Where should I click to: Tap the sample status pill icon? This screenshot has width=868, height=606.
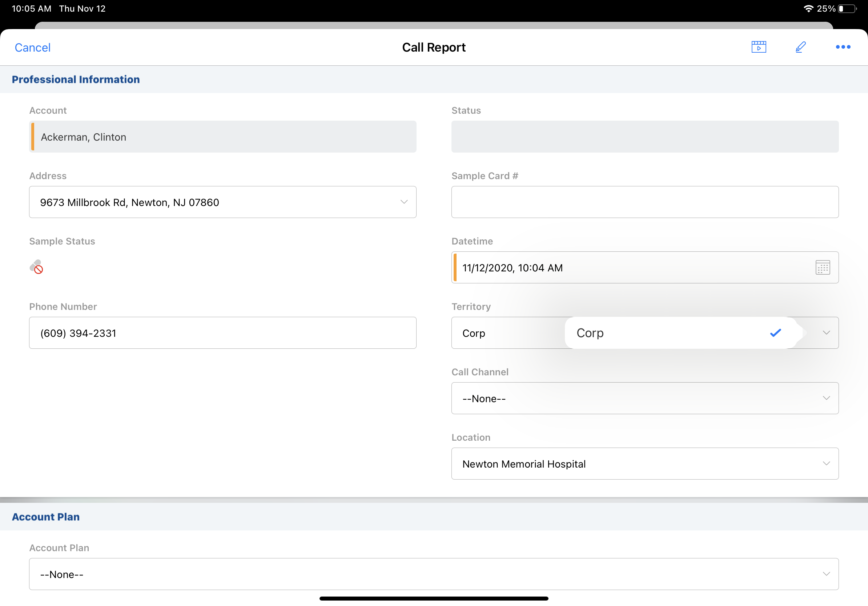click(x=36, y=267)
